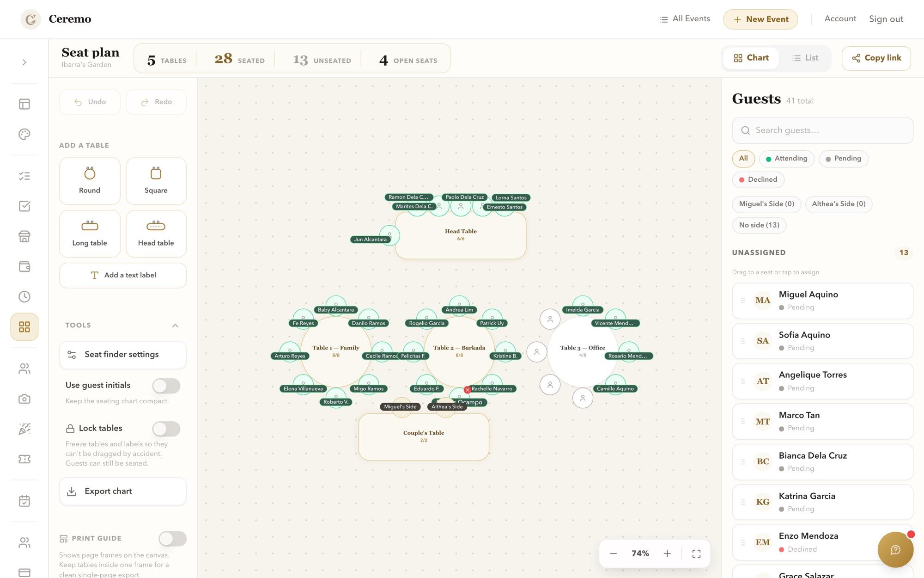Image resolution: width=924 pixels, height=578 pixels.
Task: Filter guests by Attending
Action: click(786, 159)
